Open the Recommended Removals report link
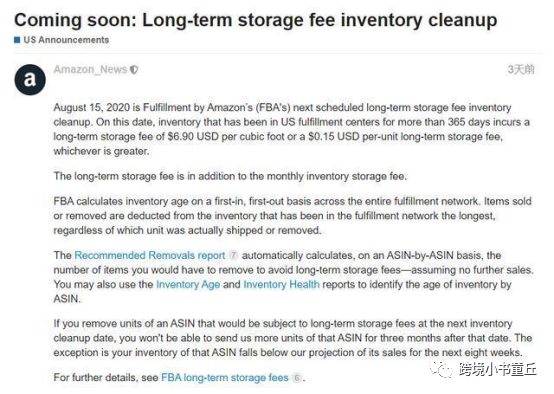This screenshot has width=554, height=394. [x=150, y=255]
